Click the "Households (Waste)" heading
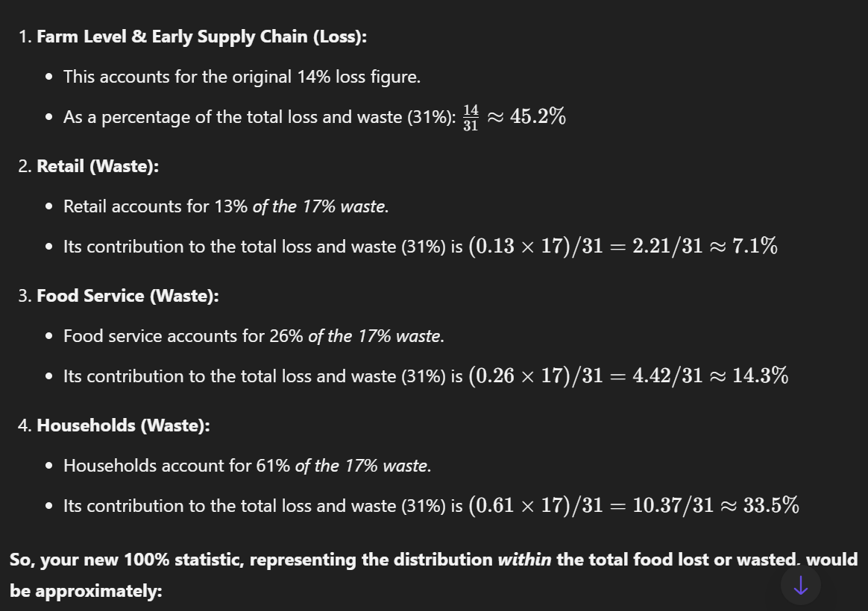Screen dimensions: 868x611 point(123,425)
